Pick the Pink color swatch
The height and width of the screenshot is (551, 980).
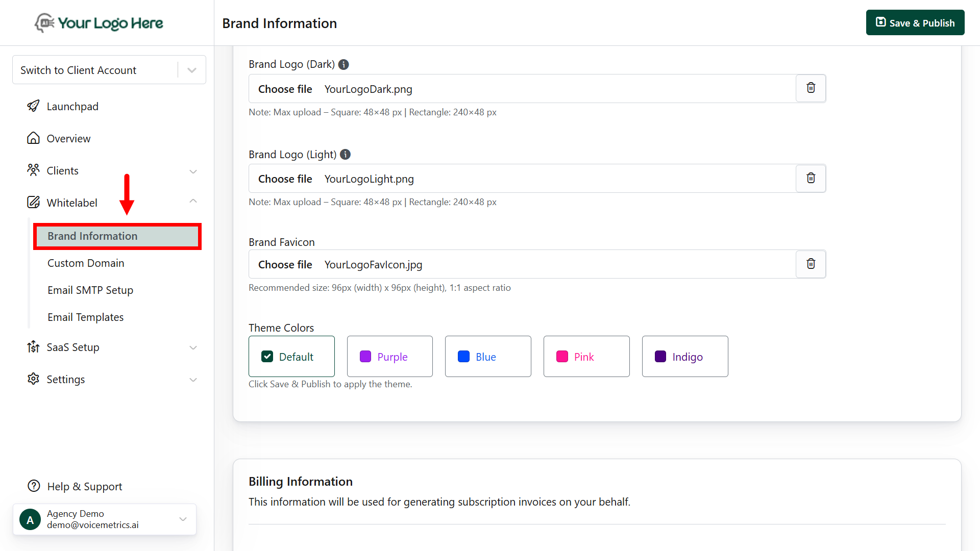pyautogui.click(x=562, y=357)
